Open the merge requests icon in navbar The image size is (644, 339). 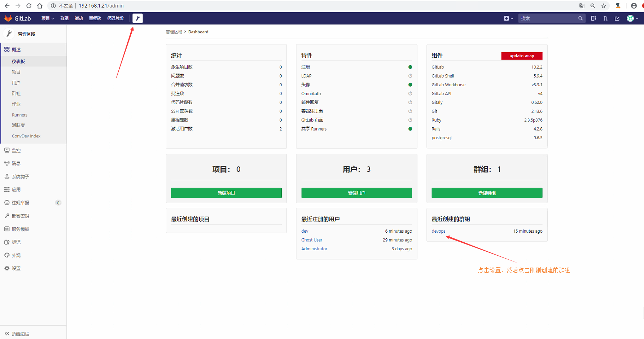tap(605, 18)
